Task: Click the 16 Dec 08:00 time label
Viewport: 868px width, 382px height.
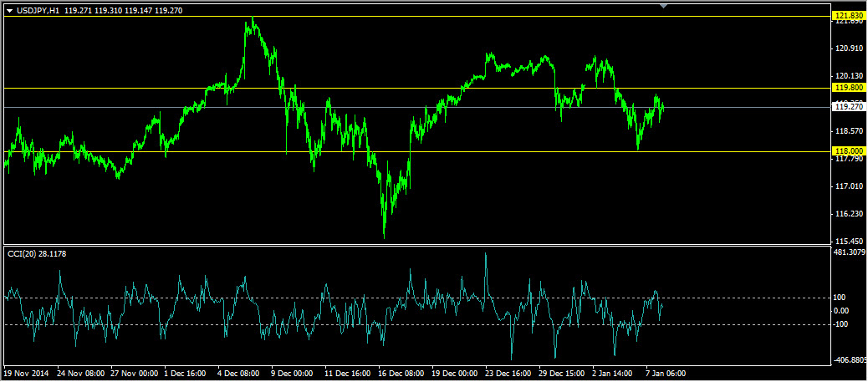Action: click(401, 374)
